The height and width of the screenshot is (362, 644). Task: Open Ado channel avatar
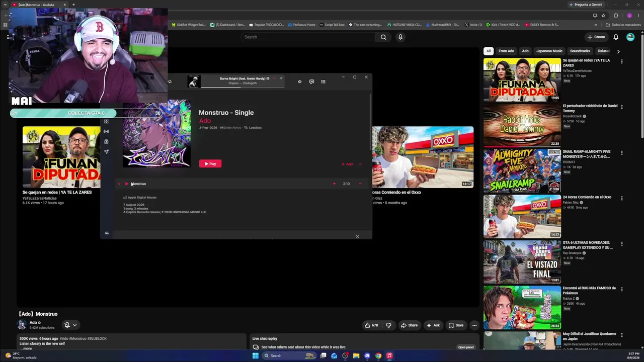(x=22, y=325)
